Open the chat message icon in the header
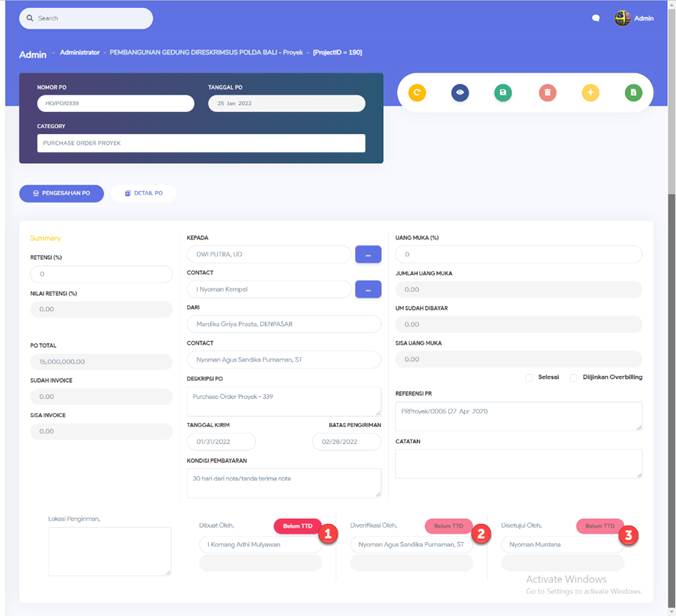 click(x=596, y=18)
